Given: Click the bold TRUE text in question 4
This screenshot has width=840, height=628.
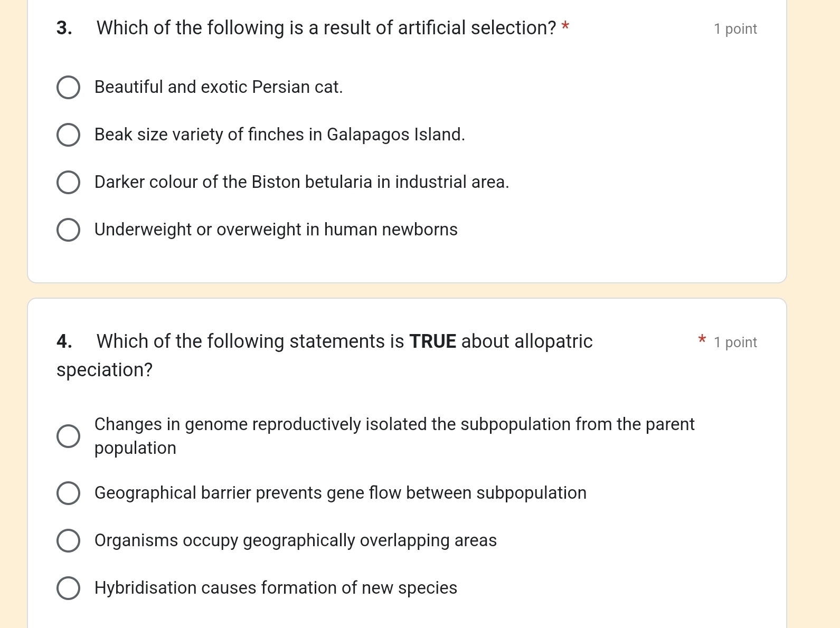Looking at the screenshot, I should coord(433,341).
